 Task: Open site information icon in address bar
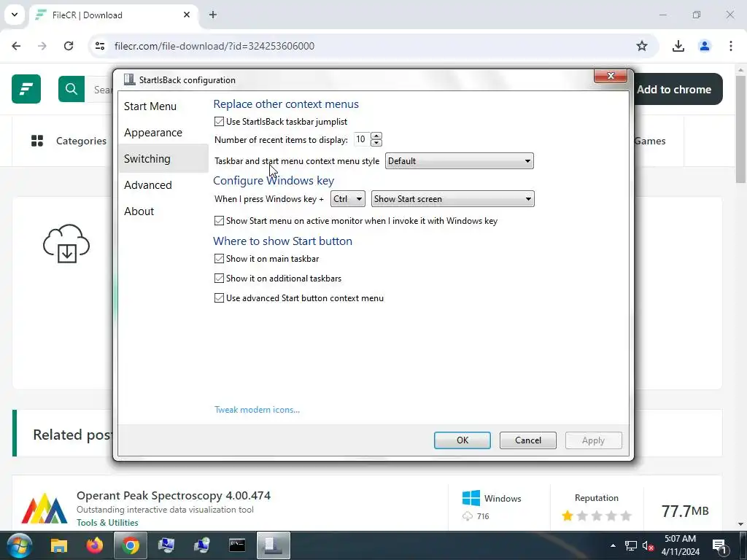(100, 46)
